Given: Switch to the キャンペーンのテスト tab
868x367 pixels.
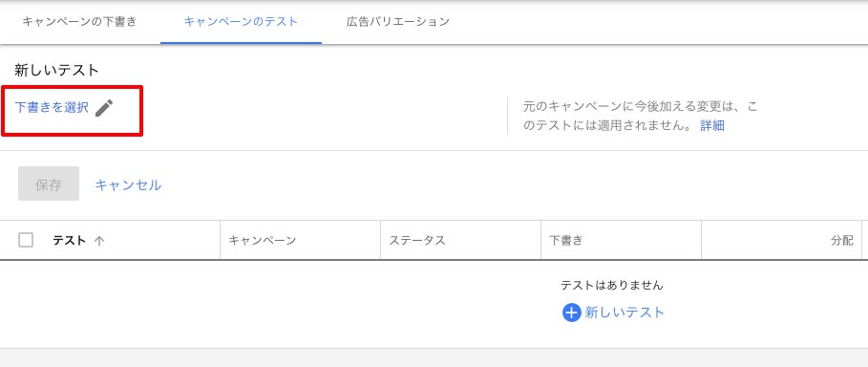Looking at the screenshot, I should coord(241,22).
